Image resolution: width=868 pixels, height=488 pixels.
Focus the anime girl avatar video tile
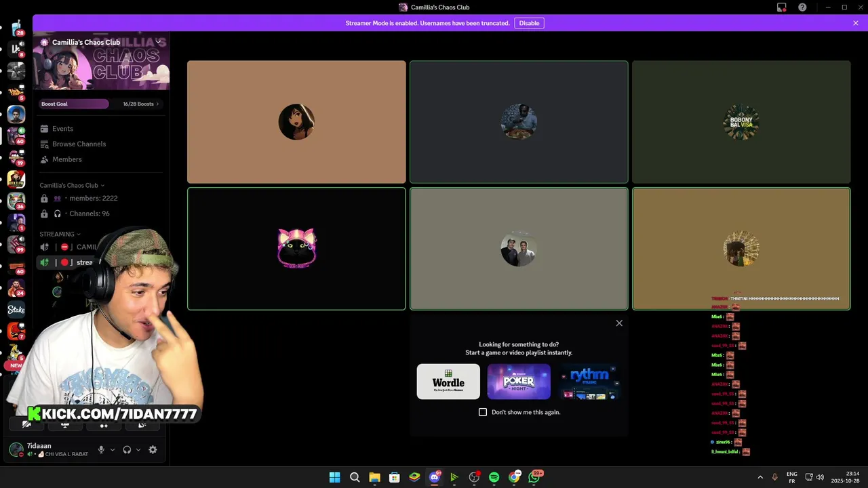point(296,122)
